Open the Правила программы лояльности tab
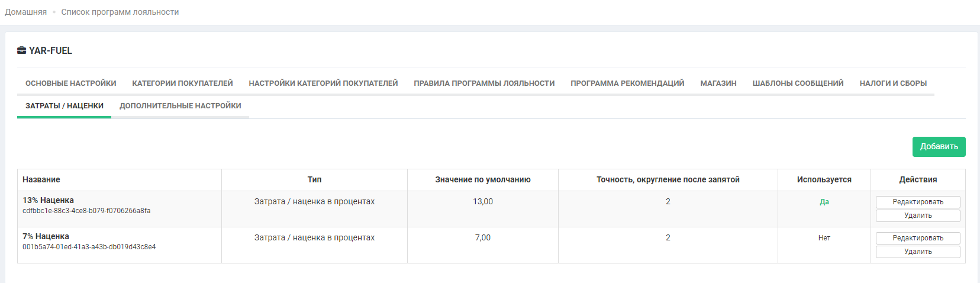Image resolution: width=980 pixels, height=283 pixels. click(x=484, y=83)
